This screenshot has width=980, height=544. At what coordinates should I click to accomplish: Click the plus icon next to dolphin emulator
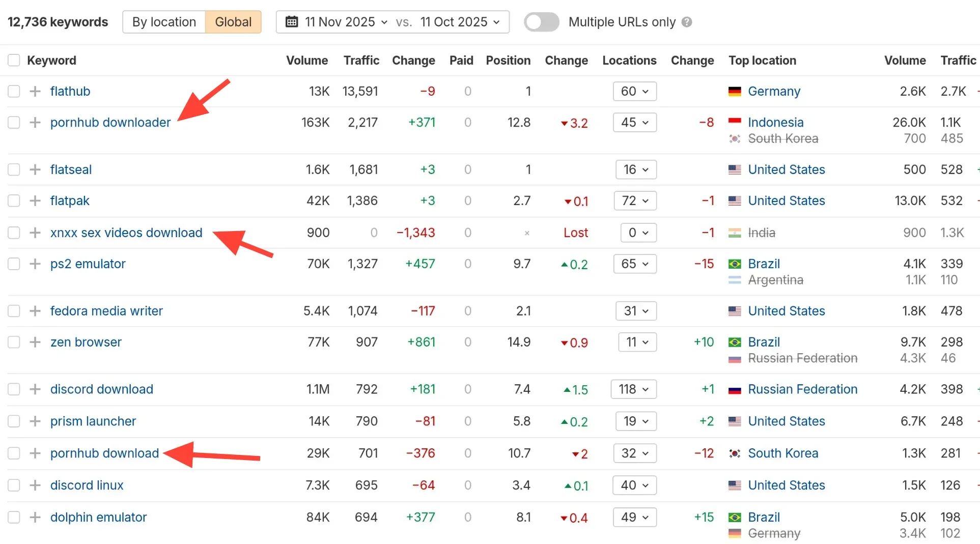click(35, 517)
